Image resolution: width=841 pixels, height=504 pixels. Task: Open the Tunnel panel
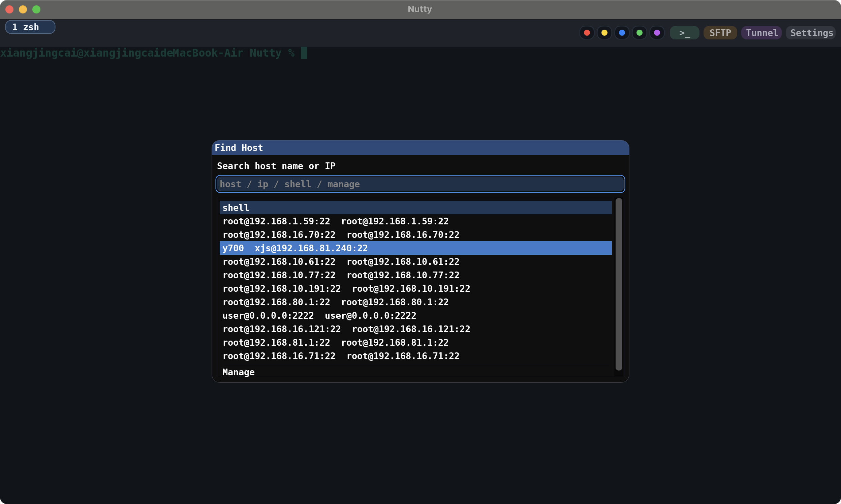[x=761, y=33]
